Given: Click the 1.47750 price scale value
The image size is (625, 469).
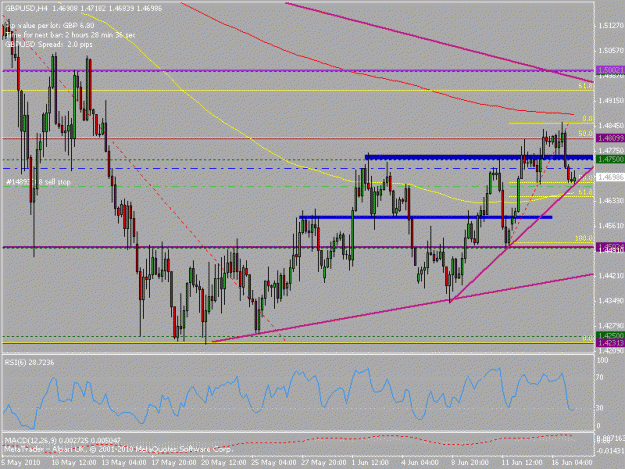Looking at the screenshot, I should pos(611,151).
